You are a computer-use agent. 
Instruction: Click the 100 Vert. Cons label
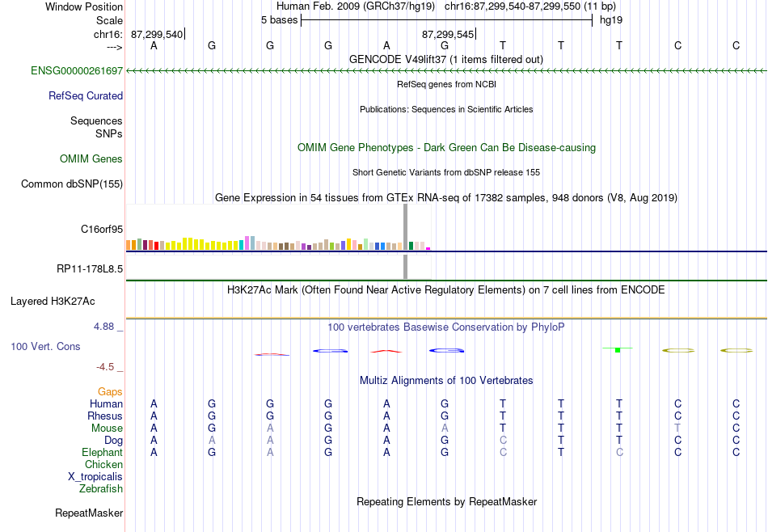(x=45, y=347)
